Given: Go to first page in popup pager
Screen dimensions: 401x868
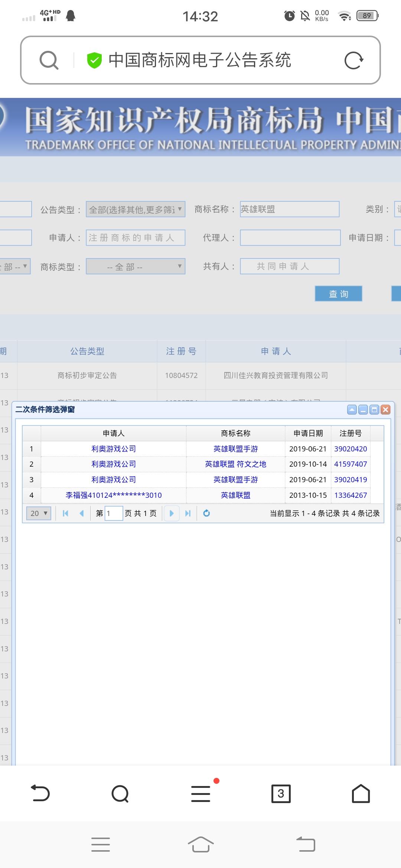Looking at the screenshot, I should pyautogui.click(x=66, y=513).
